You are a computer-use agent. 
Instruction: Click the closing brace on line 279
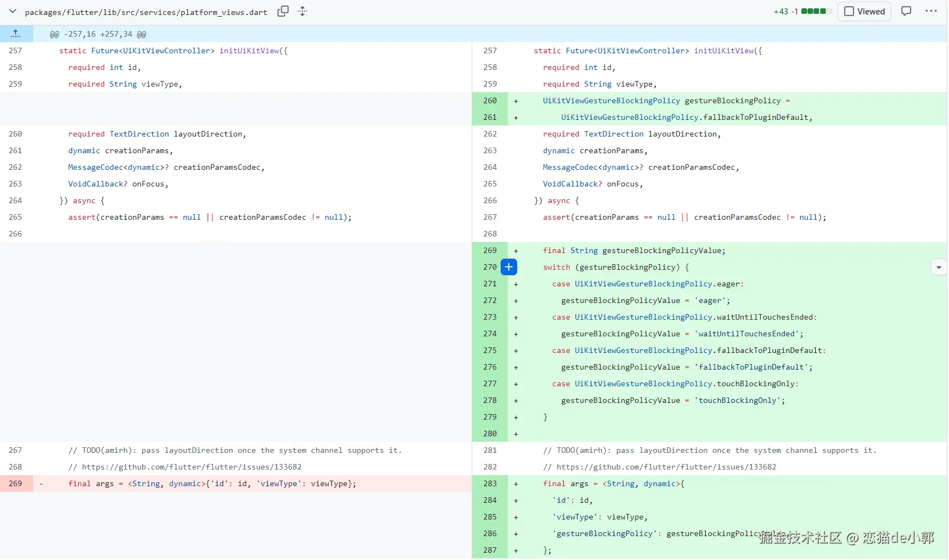pos(545,417)
